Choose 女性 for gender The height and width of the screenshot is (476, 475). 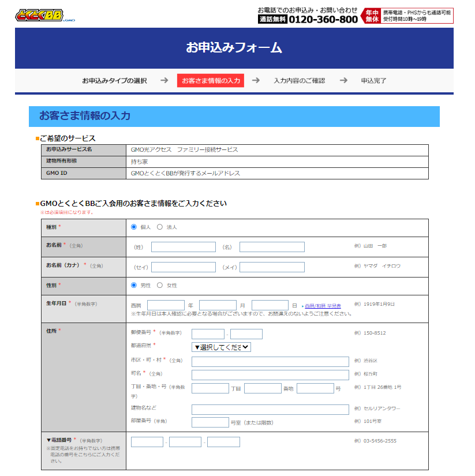click(x=160, y=286)
